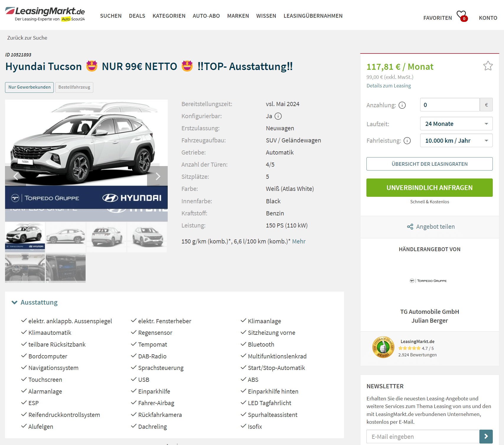Open the LEASINGÜBERNAHMEN menu
Image resolution: width=504 pixels, height=445 pixels.
(x=313, y=16)
